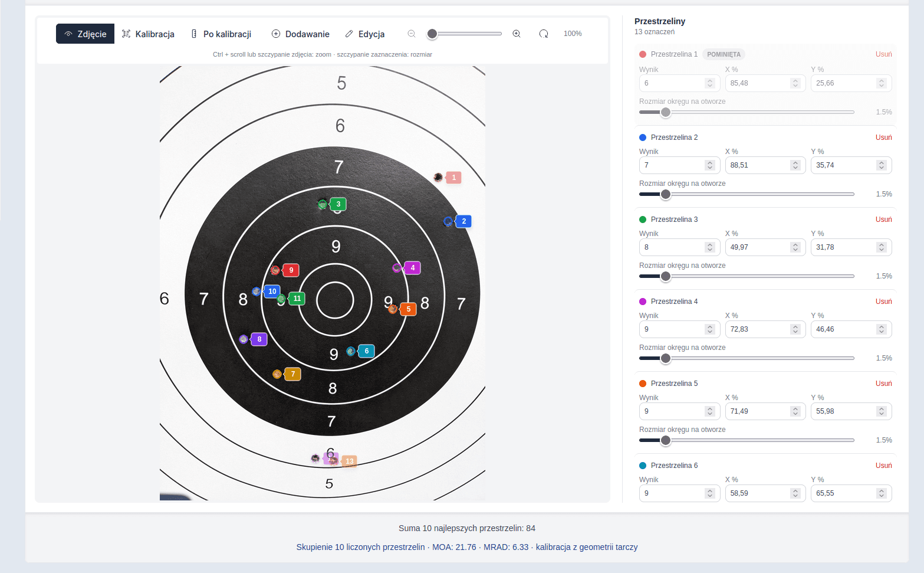
Task: Switch to Edycja mode
Action: click(365, 34)
